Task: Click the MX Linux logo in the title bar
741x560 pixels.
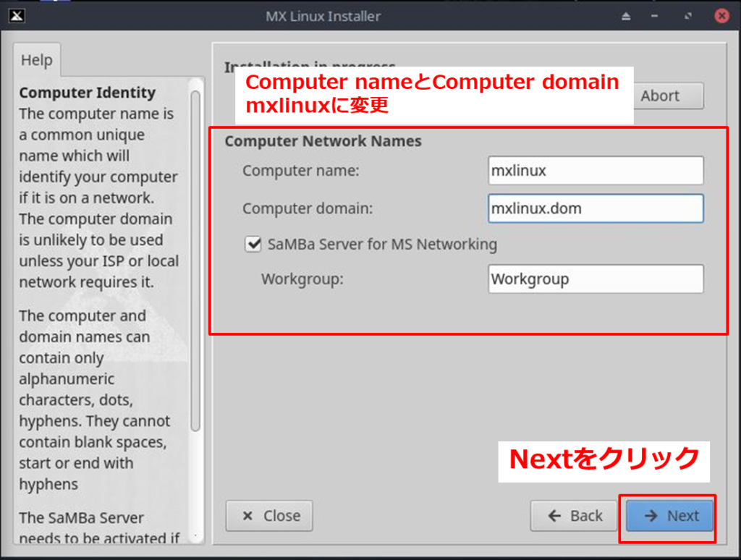Action: (x=17, y=16)
